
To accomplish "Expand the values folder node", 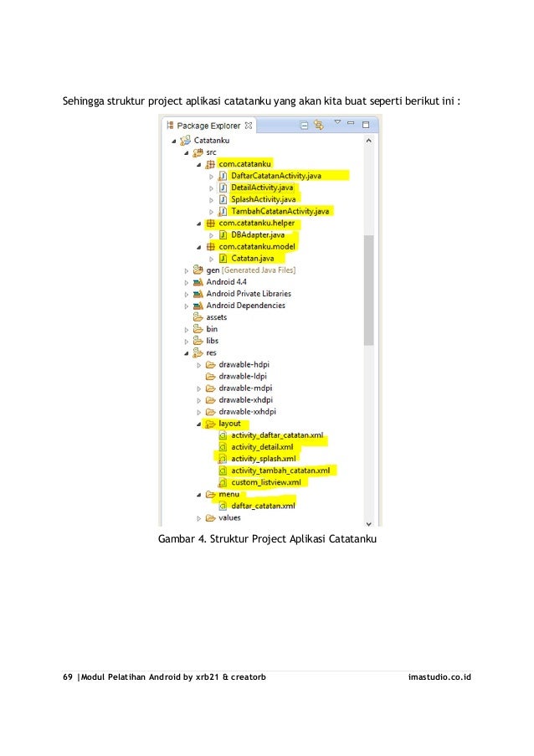I will click(198, 519).
